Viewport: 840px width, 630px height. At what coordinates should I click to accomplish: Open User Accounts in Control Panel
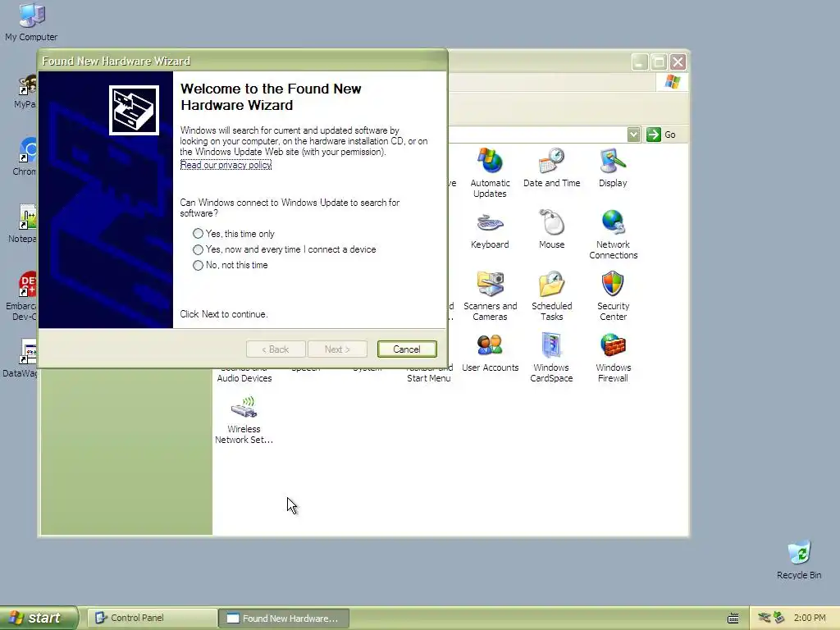coord(490,353)
